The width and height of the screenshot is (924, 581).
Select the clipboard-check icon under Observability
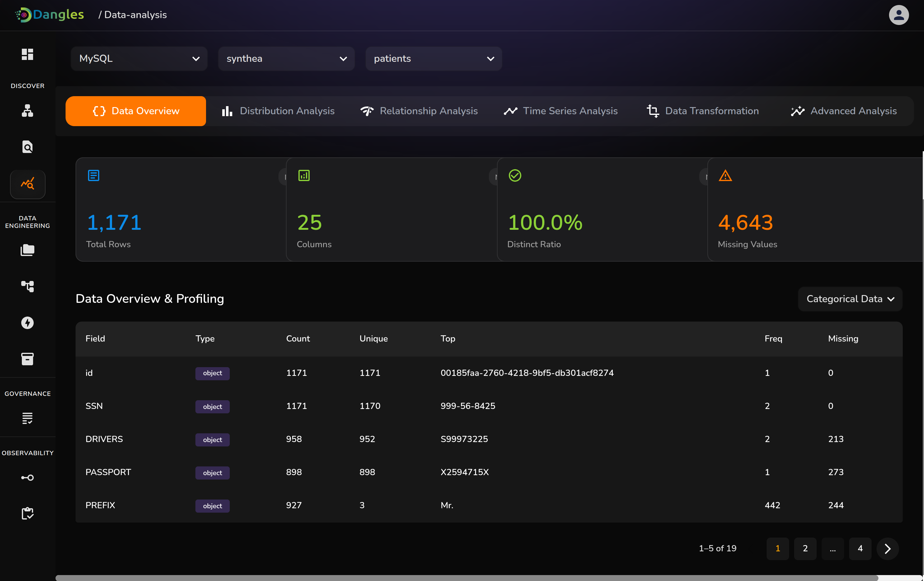coord(27,514)
